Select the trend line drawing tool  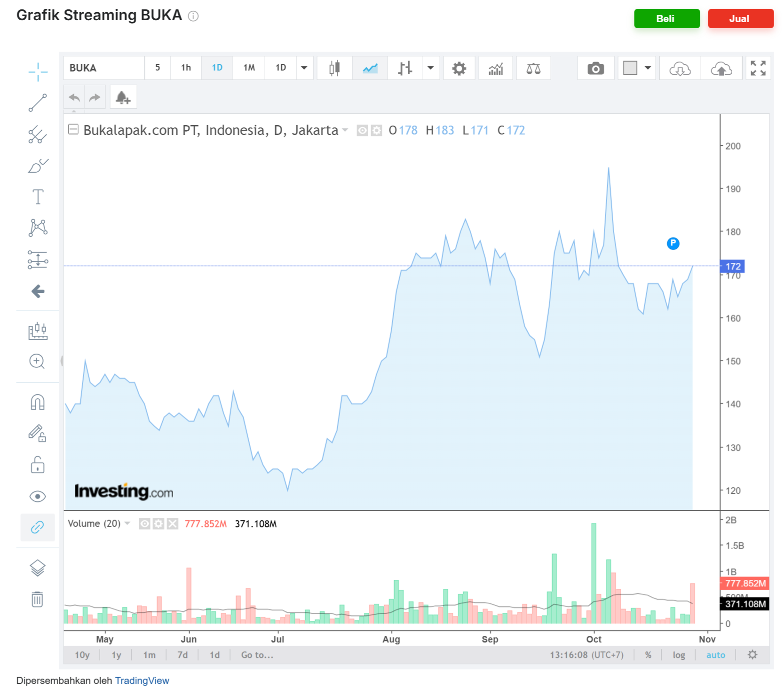[38, 103]
